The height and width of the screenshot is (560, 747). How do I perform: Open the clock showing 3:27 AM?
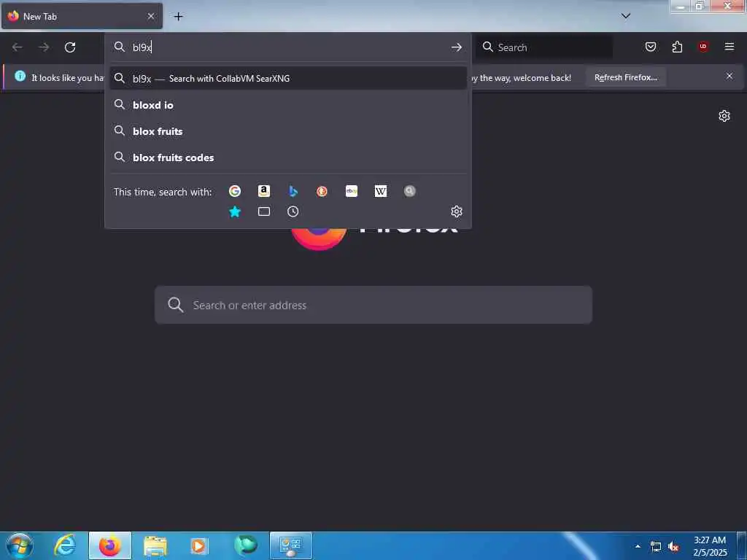(710, 546)
